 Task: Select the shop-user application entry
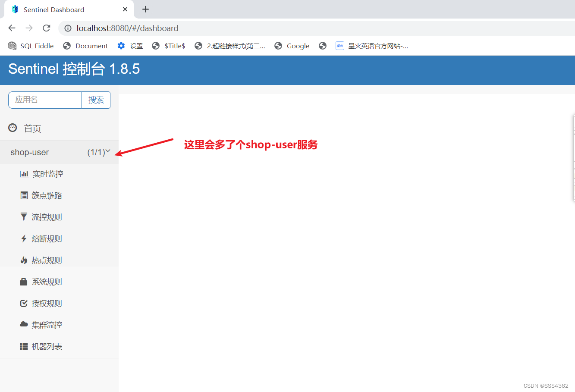coord(59,152)
